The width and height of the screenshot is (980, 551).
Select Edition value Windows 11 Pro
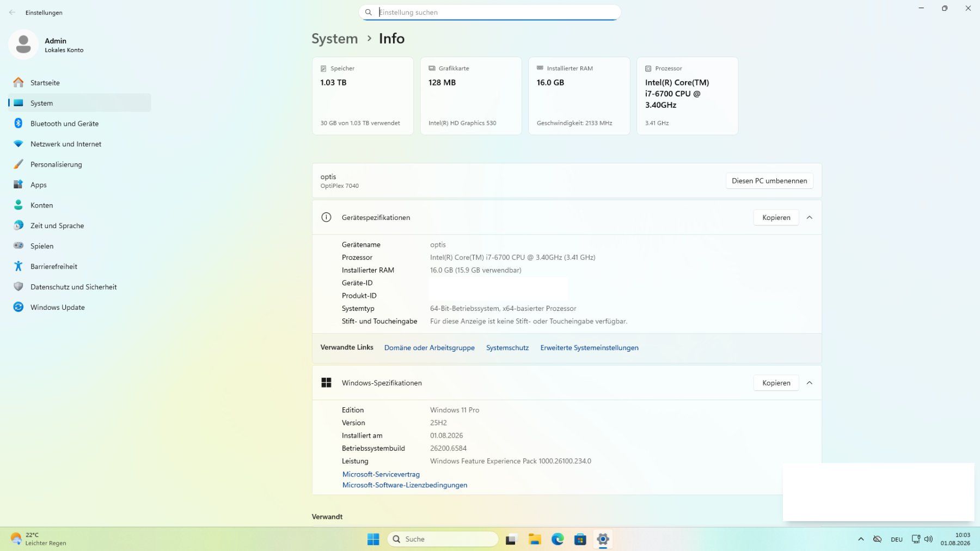pyautogui.click(x=455, y=410)
